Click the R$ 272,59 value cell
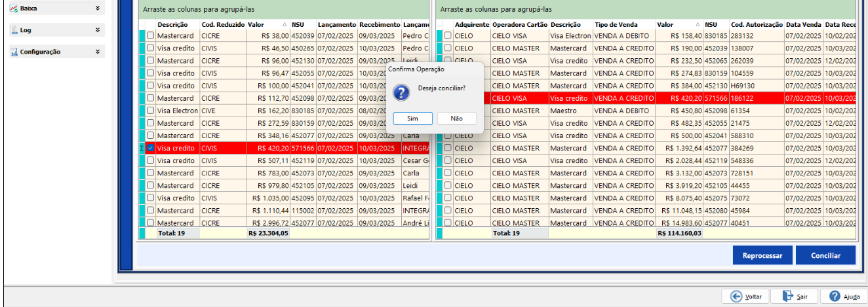The height and width of the screenshot is (307, 868). [268, 123]
